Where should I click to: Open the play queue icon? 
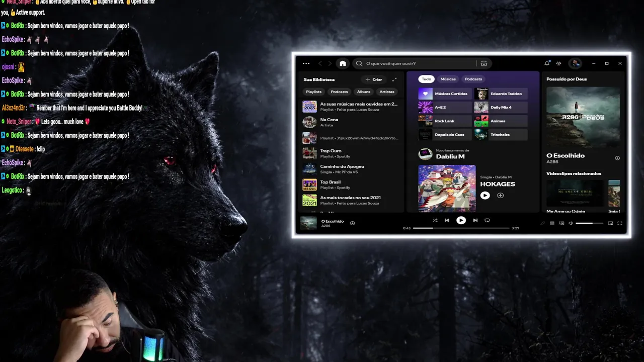tap(552, 223)
